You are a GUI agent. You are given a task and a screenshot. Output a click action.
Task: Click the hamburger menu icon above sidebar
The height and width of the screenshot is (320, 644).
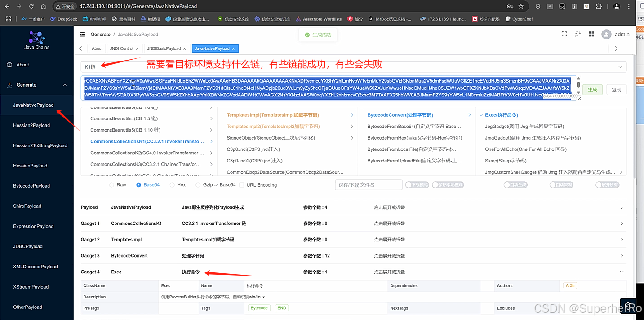pyautogui.click(x=82, y=34)
